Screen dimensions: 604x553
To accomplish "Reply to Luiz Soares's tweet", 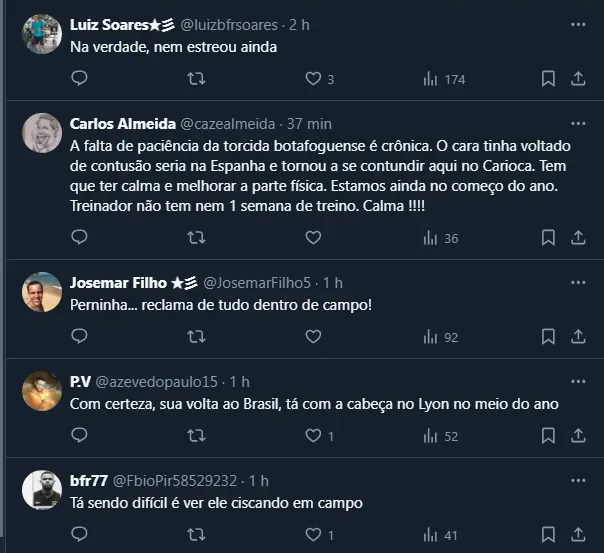I will [x=80, y=79].
